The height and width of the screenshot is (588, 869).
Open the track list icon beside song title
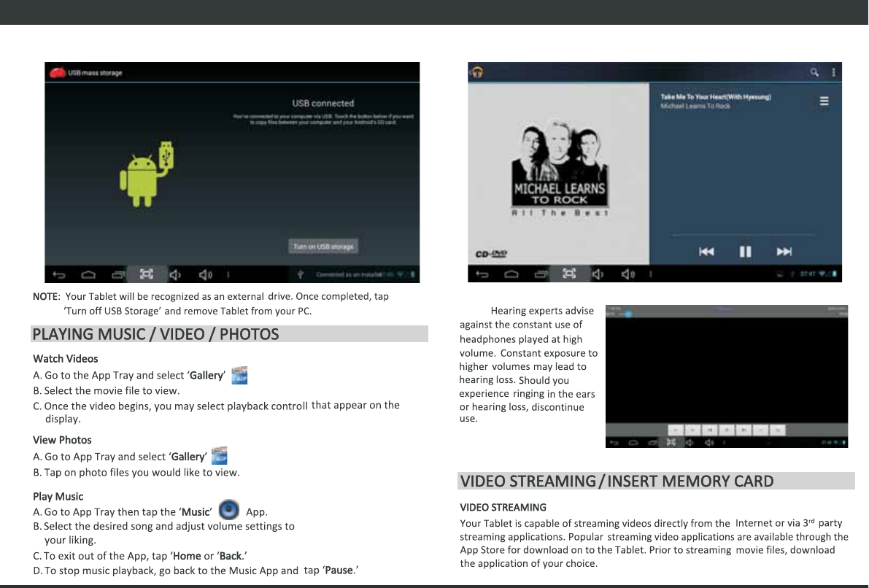click(824, 101)
